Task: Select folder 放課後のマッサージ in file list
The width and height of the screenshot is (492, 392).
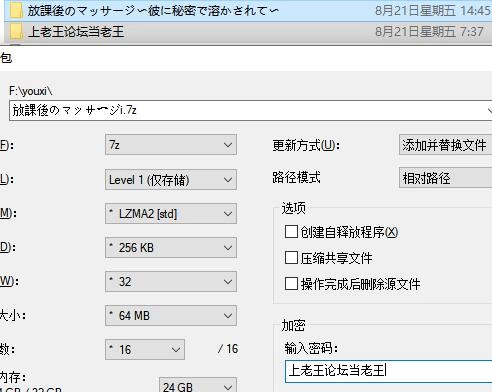Action: point(248,11)
